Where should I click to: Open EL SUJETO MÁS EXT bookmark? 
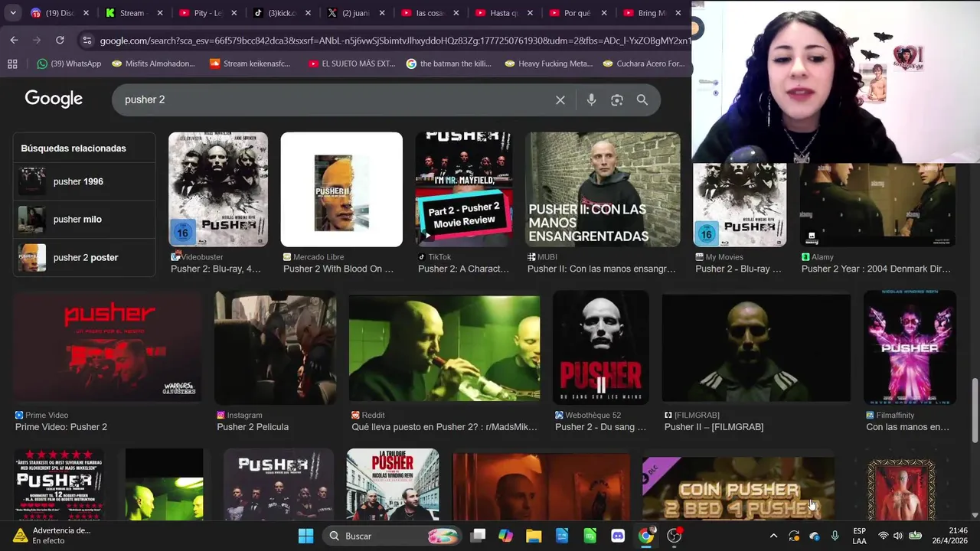tap(351, 64)
